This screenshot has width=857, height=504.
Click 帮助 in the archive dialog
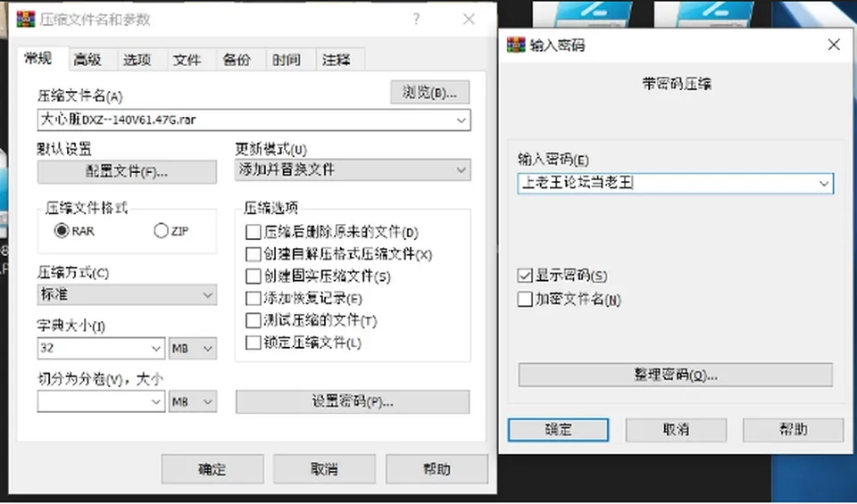437,469
